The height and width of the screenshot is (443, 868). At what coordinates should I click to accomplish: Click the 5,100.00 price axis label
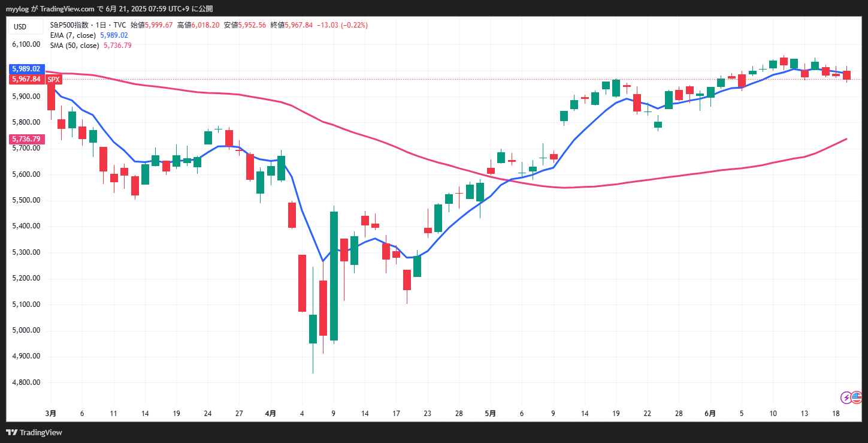pos(26,304)
